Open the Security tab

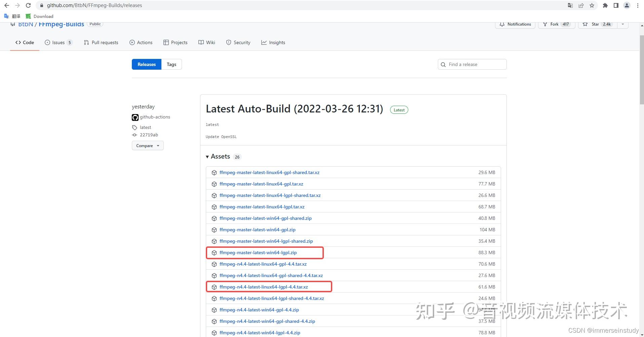(x=238, y=42)
